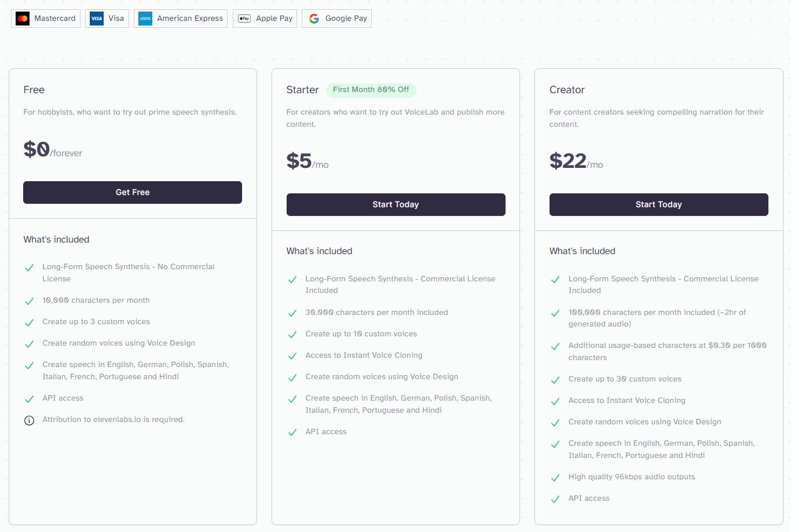Image resolution: width=791 pixels, height=532 pixels.
Task: Click the Starter plan title
Action: 302,90
